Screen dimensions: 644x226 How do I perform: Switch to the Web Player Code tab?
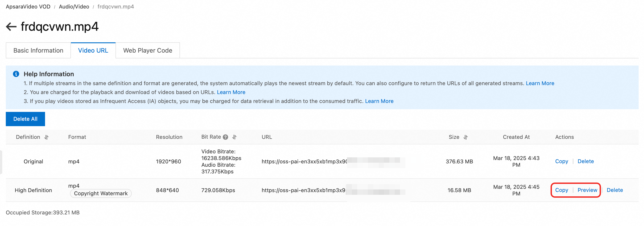[147, 51]
